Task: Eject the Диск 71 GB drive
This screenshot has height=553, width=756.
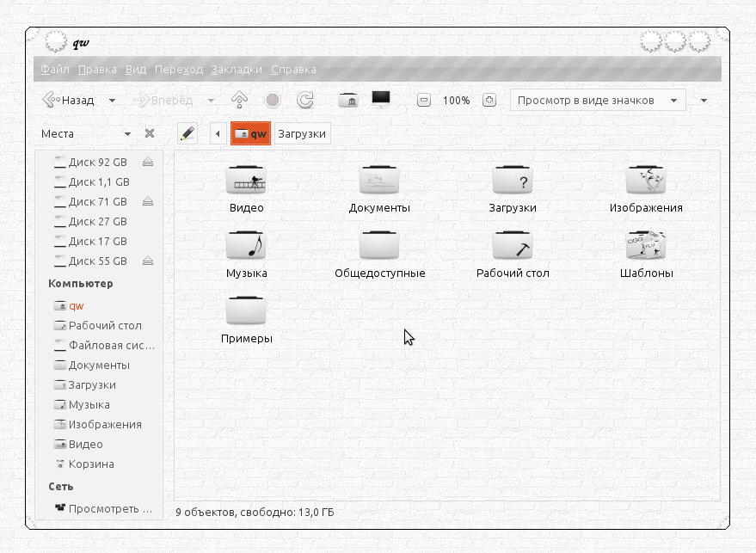Action: (x=148, y=201)
